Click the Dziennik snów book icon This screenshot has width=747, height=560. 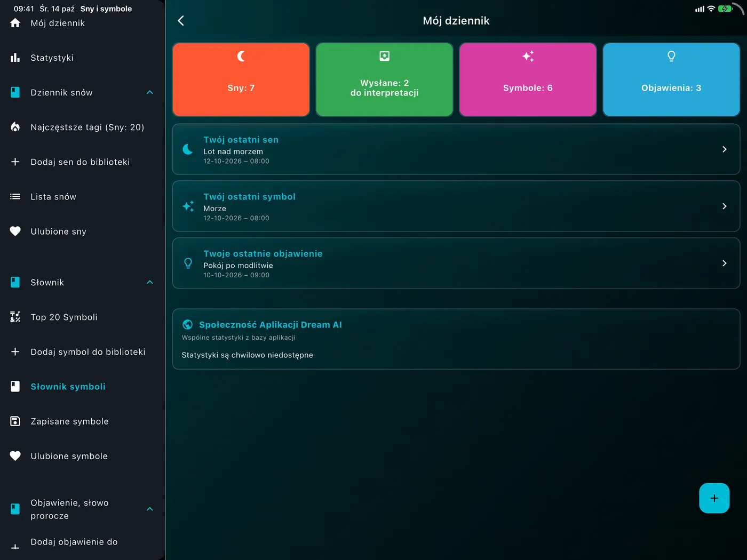pyautogui.click(x=15, y=92)
